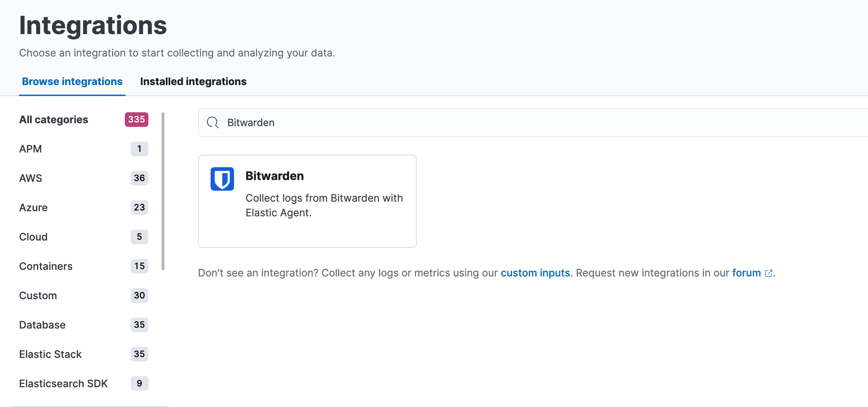Screen dimensions: 868x407
Task: Click the APM category filter
Action: click(x=83, y=148)
